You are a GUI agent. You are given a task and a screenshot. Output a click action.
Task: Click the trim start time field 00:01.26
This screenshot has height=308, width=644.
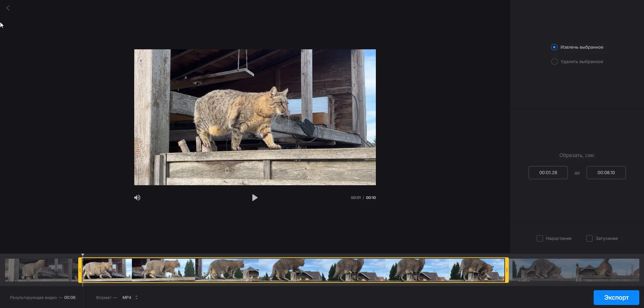coord(548,173)
